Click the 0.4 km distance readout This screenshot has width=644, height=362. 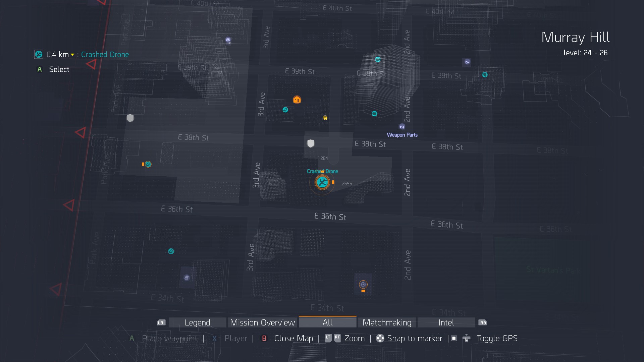(x=58, y=54)
